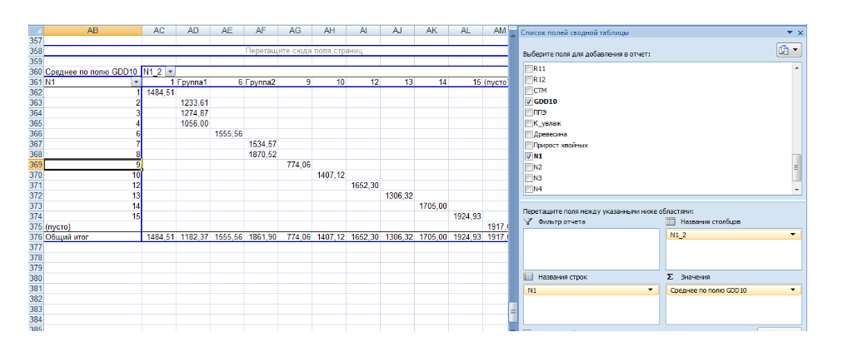This screenshot has width=868, height=347.
Task: Click the row labels area icon
Action: coord(527,276)
